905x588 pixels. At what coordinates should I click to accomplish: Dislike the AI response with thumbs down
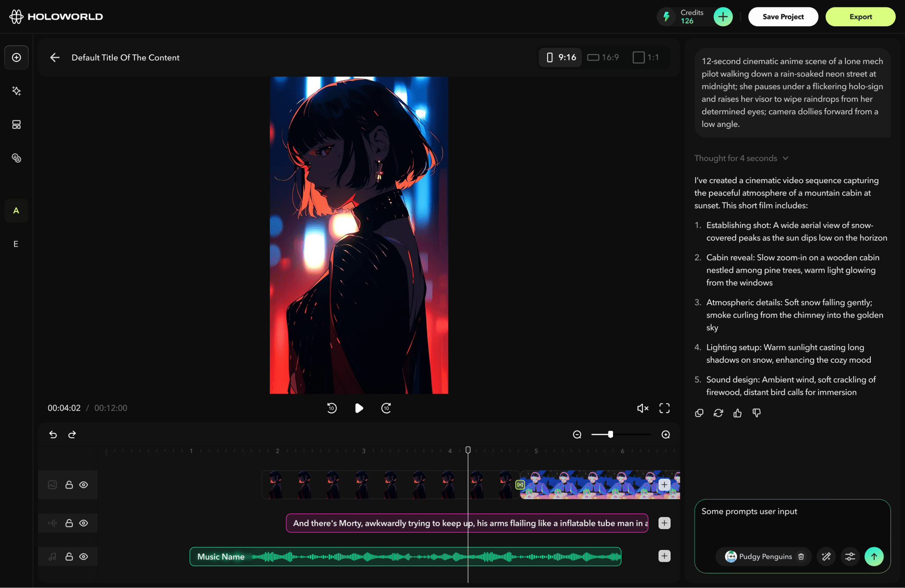coord(757,413)
